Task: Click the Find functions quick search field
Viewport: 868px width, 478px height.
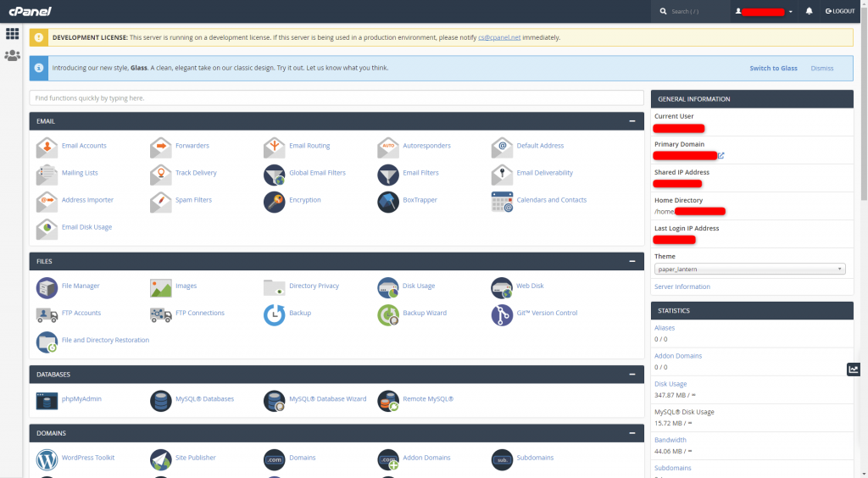Action: (x=337, y=98)
